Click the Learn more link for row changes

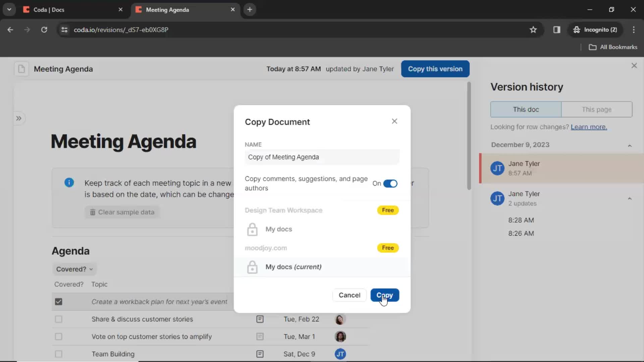[x=589, y=127]
